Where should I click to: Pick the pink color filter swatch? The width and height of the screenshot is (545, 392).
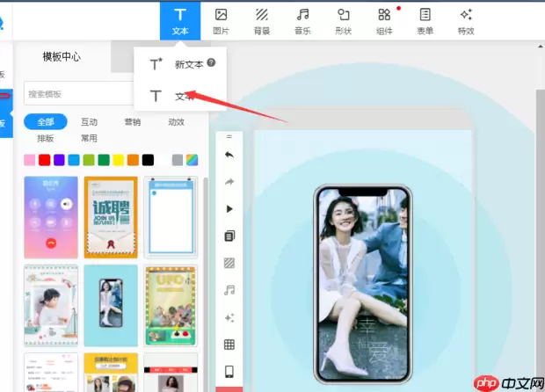[x=30, y=160]
